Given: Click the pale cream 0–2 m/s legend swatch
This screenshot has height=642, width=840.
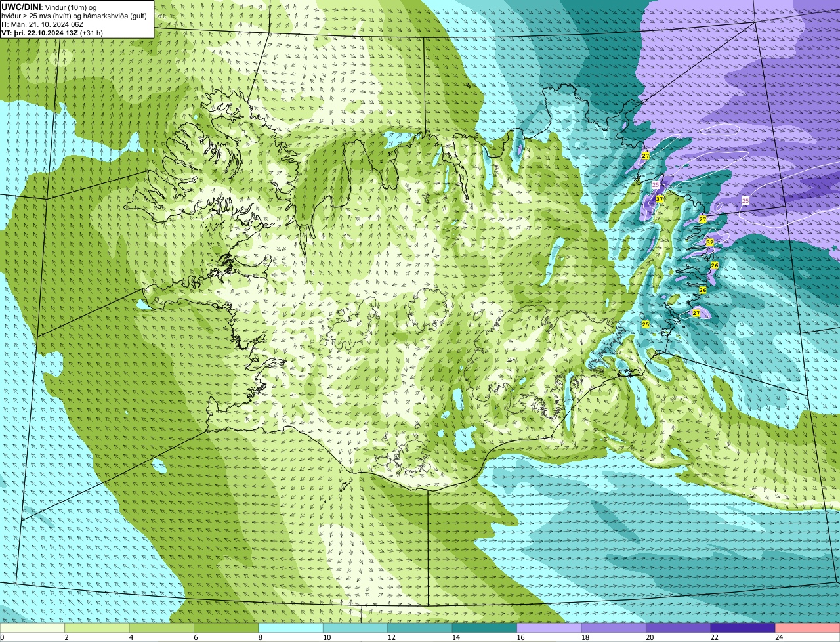Looking at the screenshot, I should click(33, 628).
